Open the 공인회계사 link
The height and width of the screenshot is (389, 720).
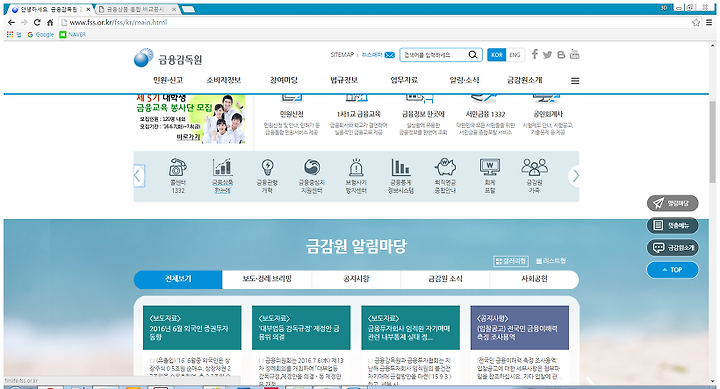pyautogui.click(x=548, y=115)
